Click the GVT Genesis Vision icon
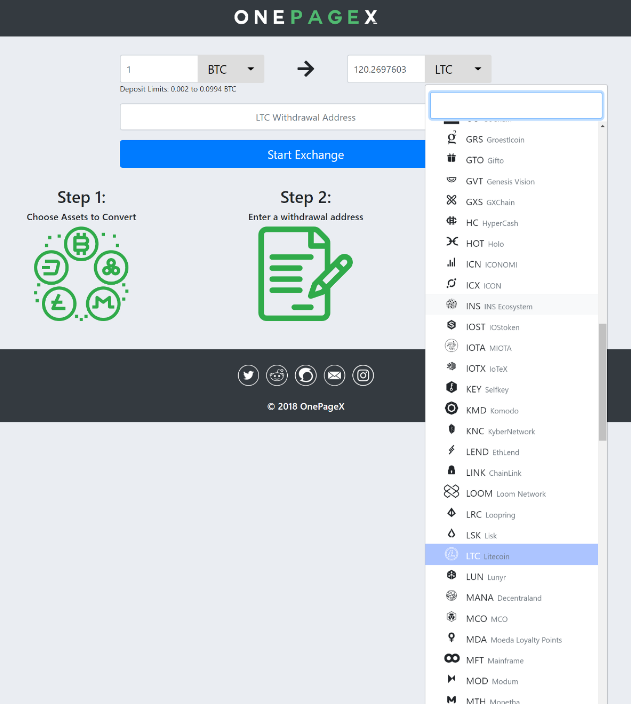The image size is (631, 704). [x=451, y=180]
